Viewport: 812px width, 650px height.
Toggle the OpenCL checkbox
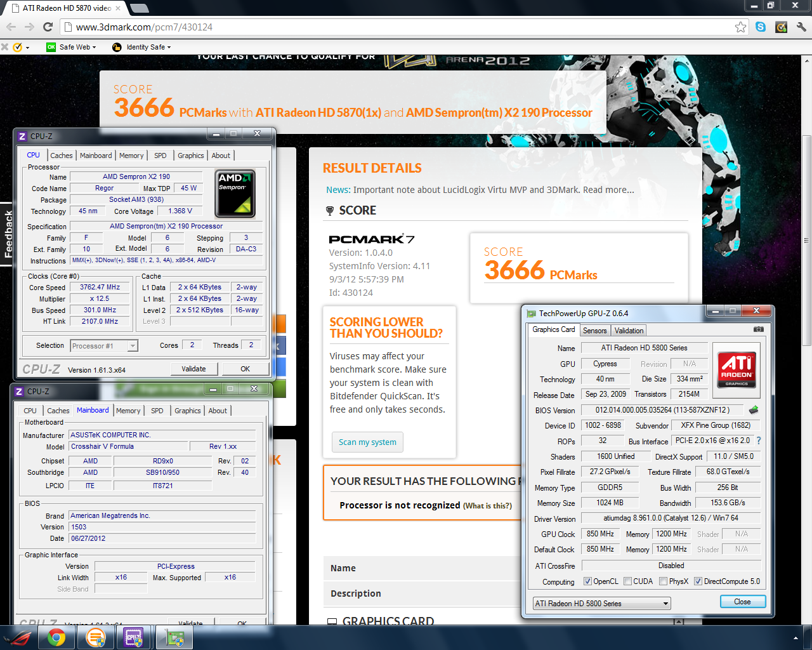tap(587, 581)
